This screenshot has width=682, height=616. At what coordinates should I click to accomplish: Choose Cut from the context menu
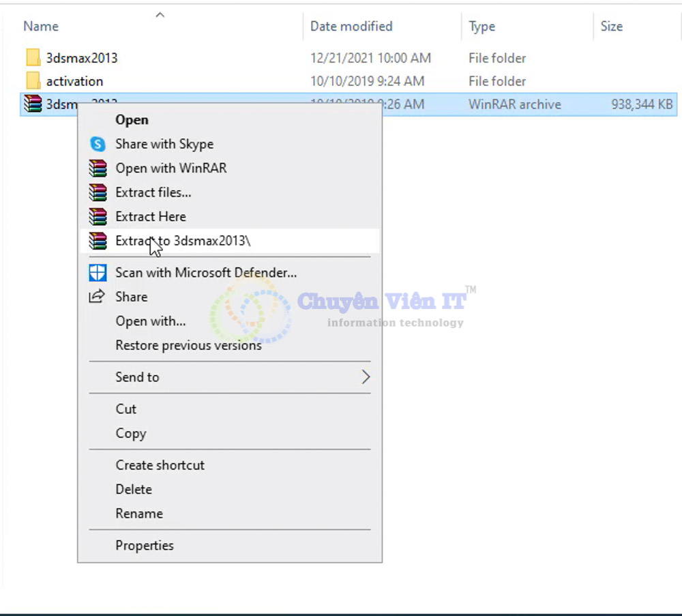pos(230,409)
